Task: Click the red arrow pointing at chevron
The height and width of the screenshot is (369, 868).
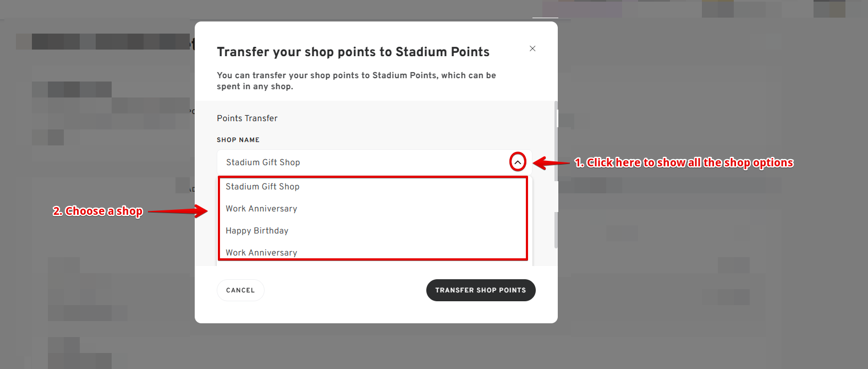Action: (x=551, y=163)
